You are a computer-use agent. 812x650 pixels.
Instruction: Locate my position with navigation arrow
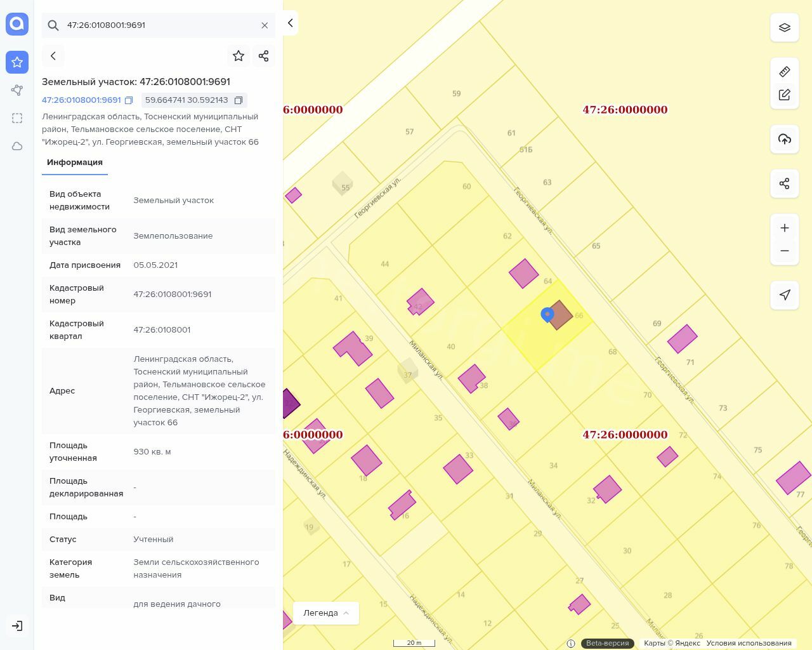click(x=784, y=295)
